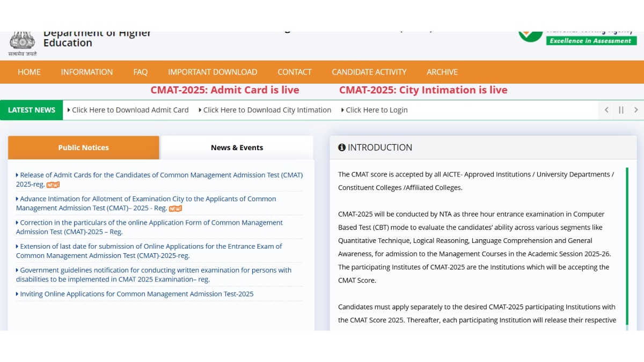Viewport: 644px width, 362px height.
Task: Click the info icon beside INTRODUCTION heading
Action: point(342,147)
